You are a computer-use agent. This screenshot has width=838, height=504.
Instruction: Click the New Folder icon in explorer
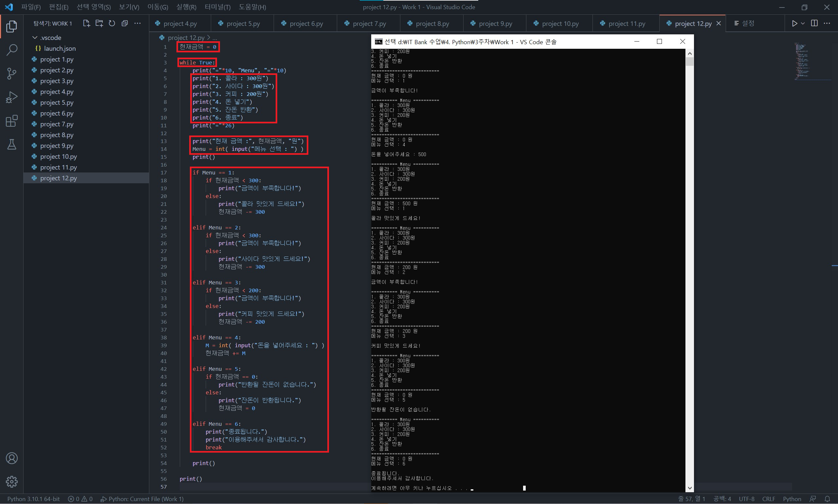[99, 23]
